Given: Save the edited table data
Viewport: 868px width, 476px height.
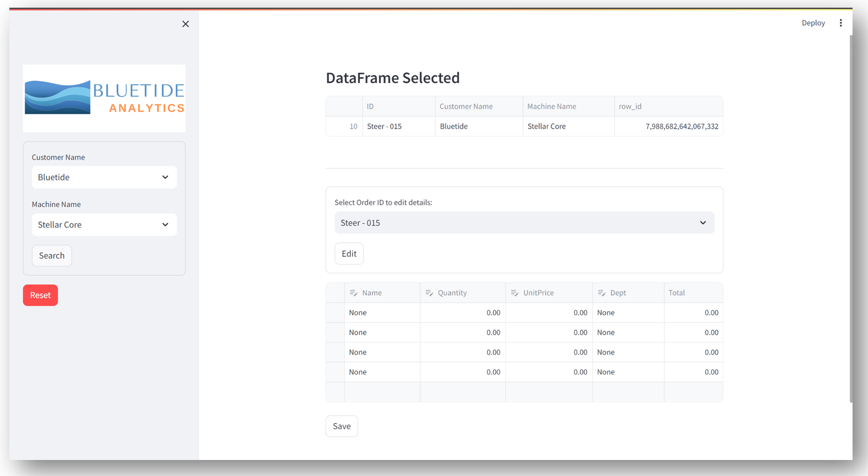Looking at the screenshot, I should coord(342,426).
